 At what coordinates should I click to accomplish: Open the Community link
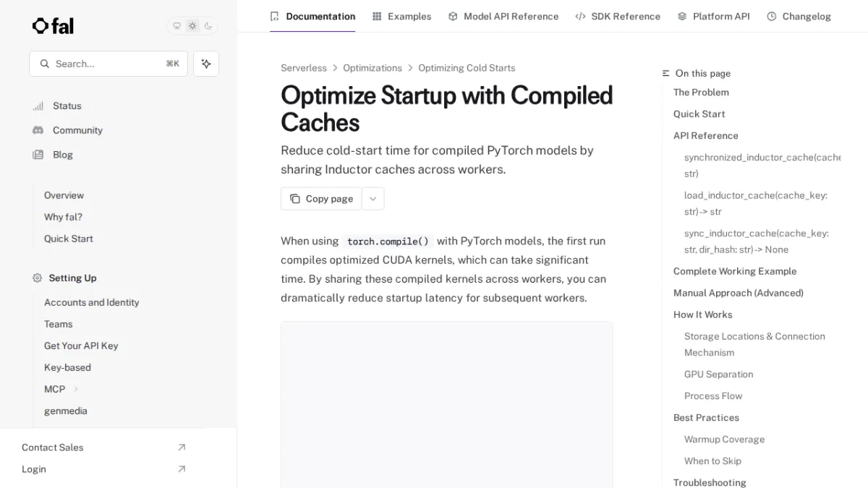pos(77,130)
